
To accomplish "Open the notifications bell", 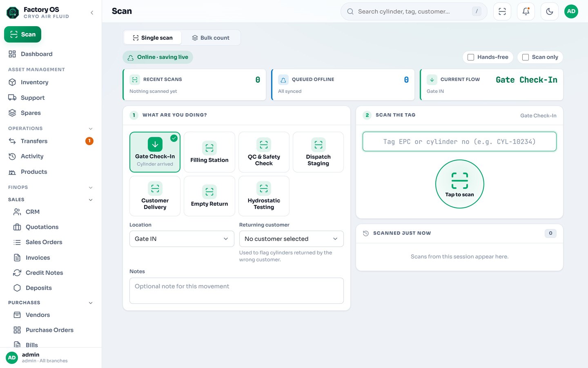I will pyautogui.click(x=526, y=11).
